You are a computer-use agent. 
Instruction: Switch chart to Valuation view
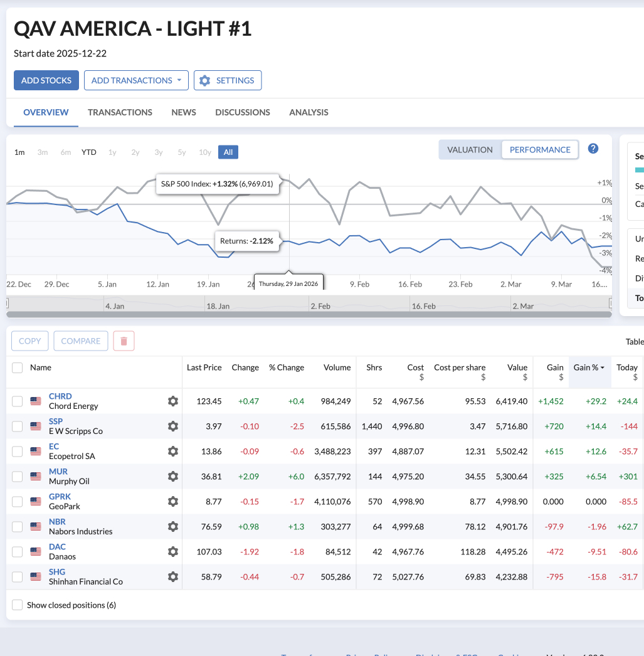[470, 150]
